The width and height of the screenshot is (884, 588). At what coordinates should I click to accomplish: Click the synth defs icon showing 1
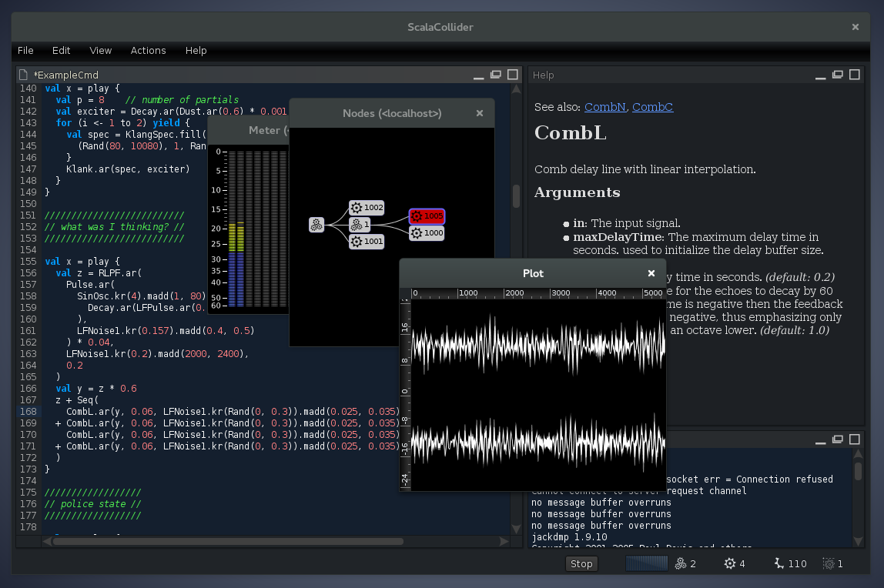coord(829,564)
